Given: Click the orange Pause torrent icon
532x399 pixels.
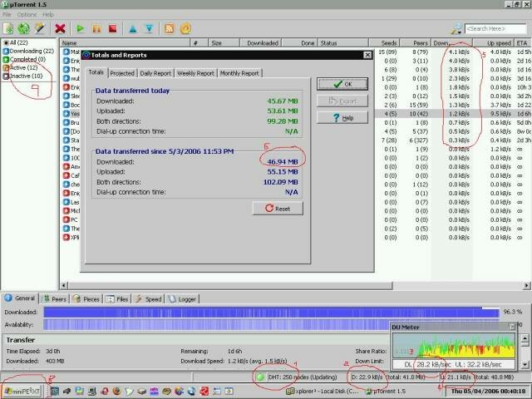Looking at the screenshot, I should tap(96, 29).
